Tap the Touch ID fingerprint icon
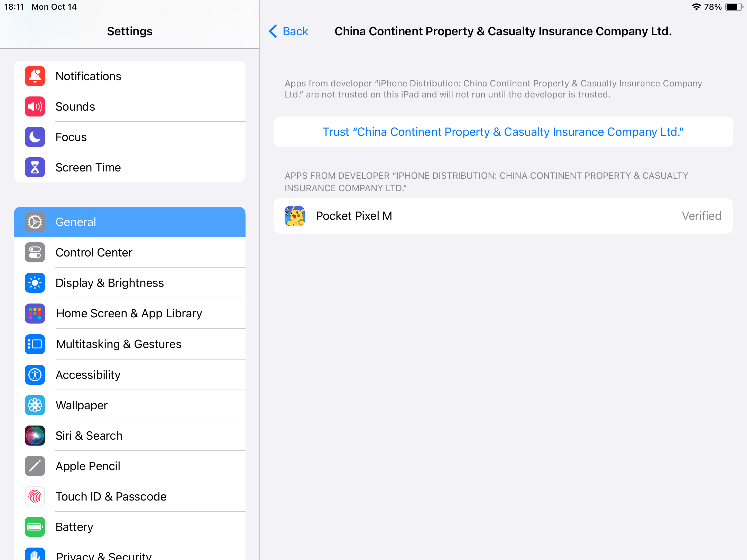The height and width of the screenshot is (560, 747). pyautogui.click(x=35, y=496)
